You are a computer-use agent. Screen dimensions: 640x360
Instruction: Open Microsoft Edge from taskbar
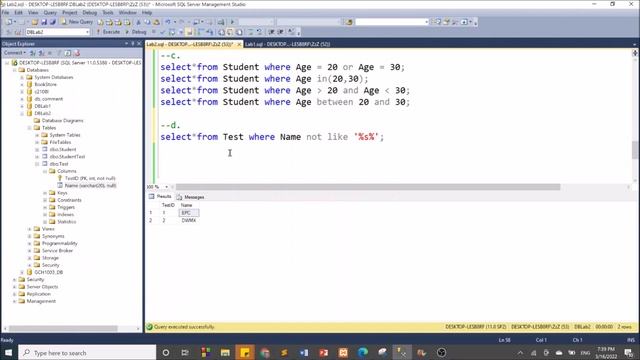[x=362, y=353]
